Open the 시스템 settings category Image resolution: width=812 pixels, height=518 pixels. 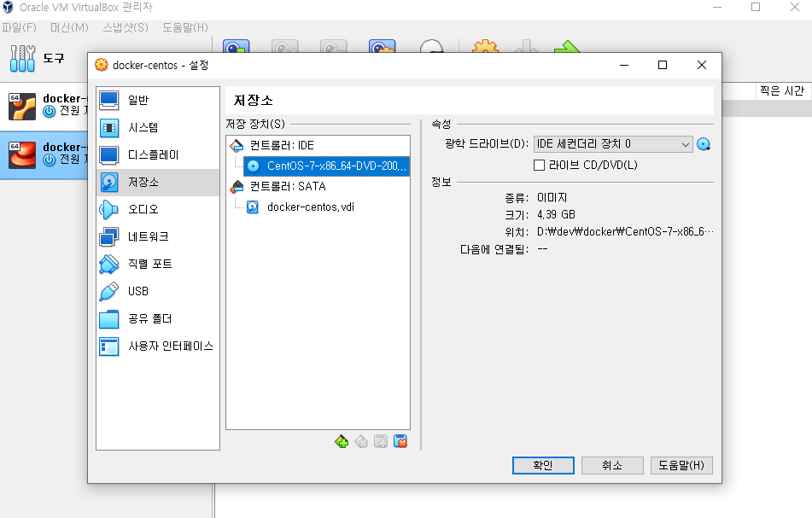[x=158, y=127]
